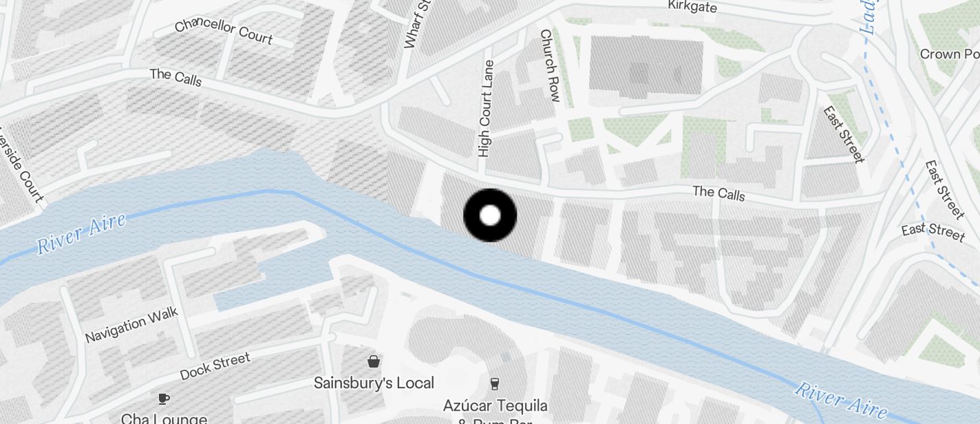
Task: Click the Chancellor Court street label
Action: tap(224, 30)
